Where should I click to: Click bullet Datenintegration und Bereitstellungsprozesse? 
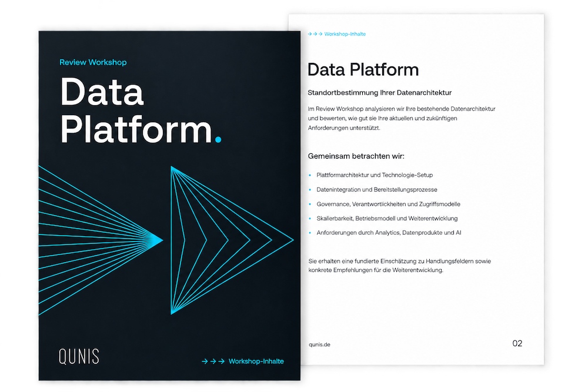376,190
